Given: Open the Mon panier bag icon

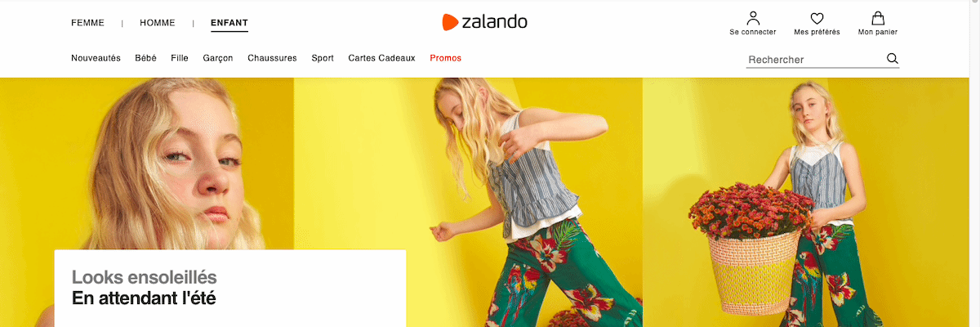Looking at the screenshot, I should pos(878,18).
